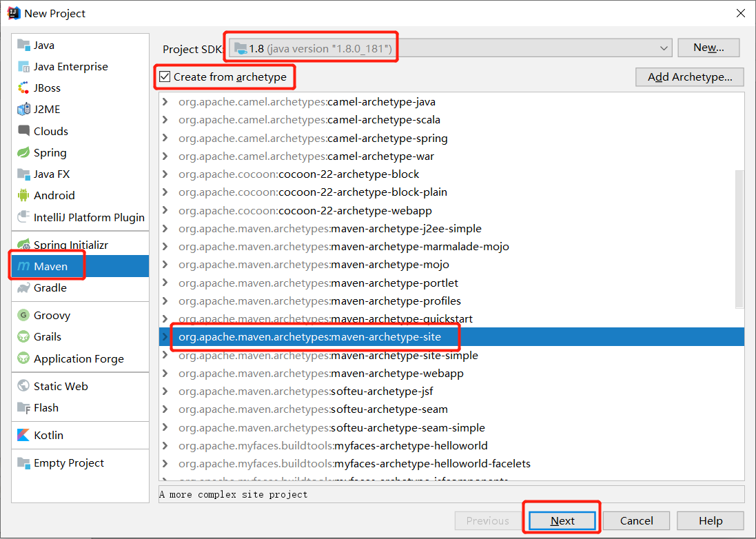Expand maven-archetype-webapp node

165,373
